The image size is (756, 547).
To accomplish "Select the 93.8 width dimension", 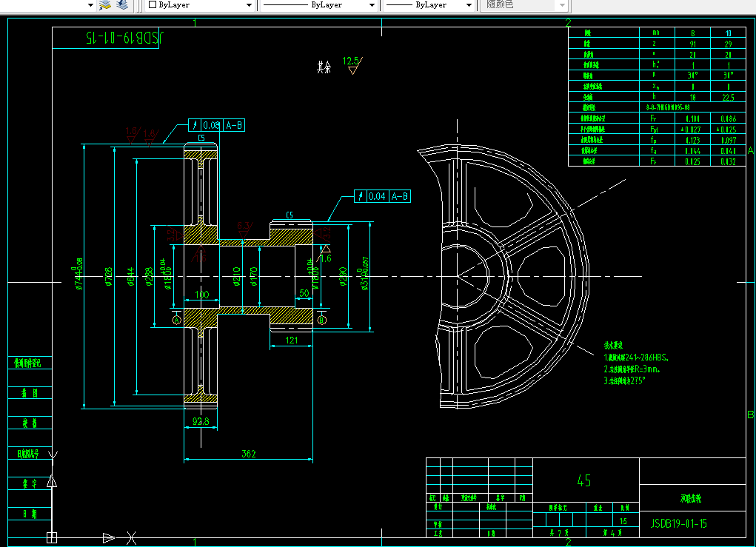I will (x=201, y=421).
